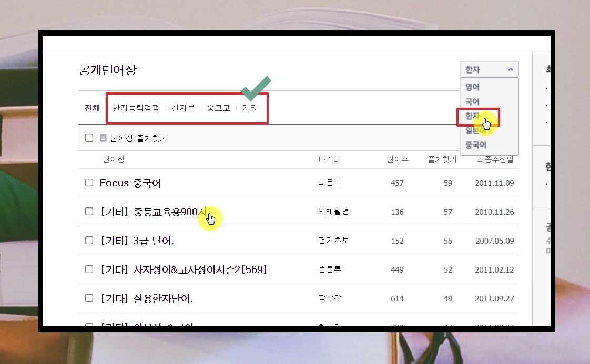Click date 2011.09.27
Viewport: 590px width, 364px height.
494,299
